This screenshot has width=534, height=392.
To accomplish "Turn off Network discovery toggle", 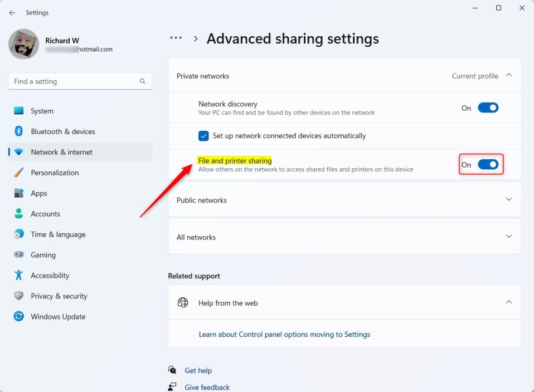I will [488, 108].
